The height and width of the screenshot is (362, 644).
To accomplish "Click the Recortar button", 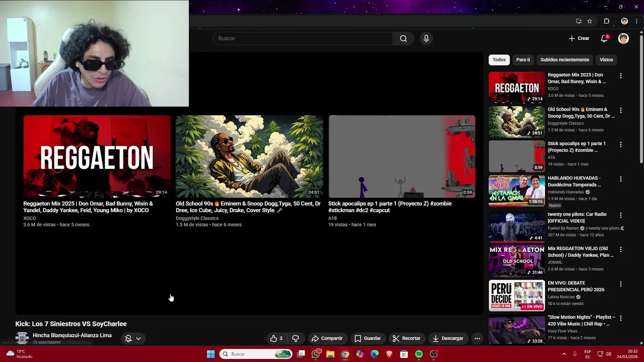I will (407, 338).
